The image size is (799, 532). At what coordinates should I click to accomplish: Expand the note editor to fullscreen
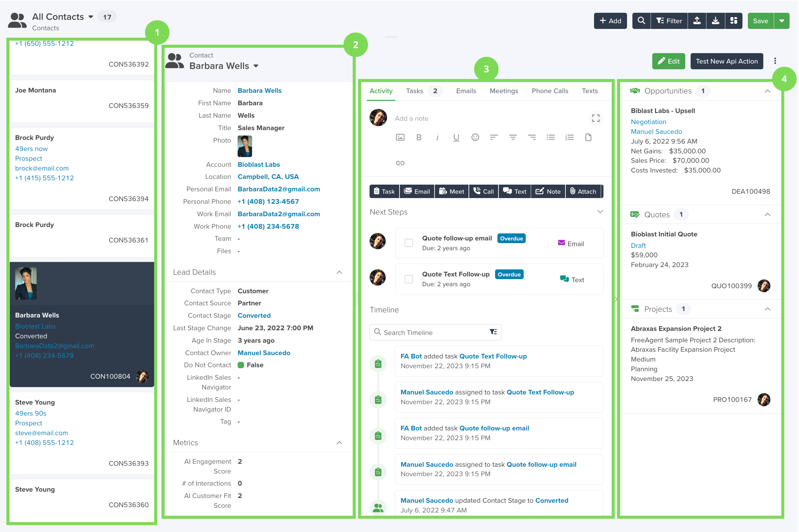click(595, 118)
